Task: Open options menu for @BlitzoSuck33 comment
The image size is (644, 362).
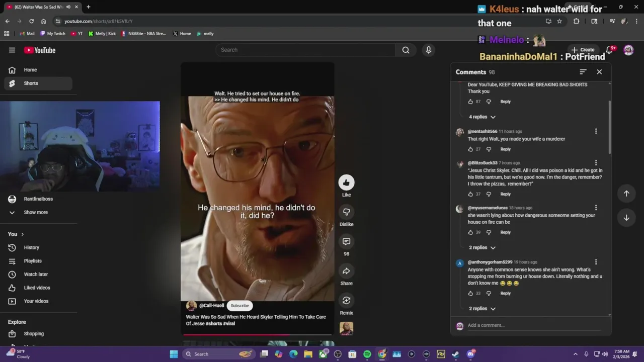Action: (596, 163)
